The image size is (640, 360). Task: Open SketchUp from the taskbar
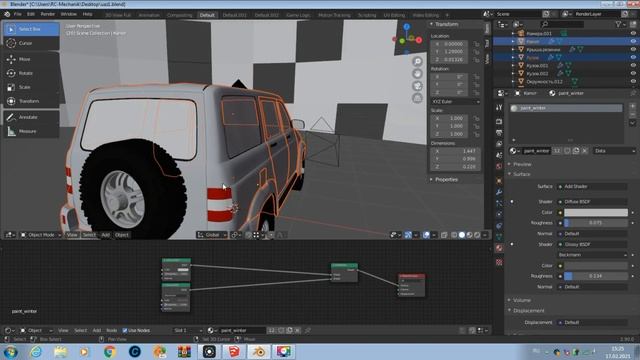(x=233, y=351)
